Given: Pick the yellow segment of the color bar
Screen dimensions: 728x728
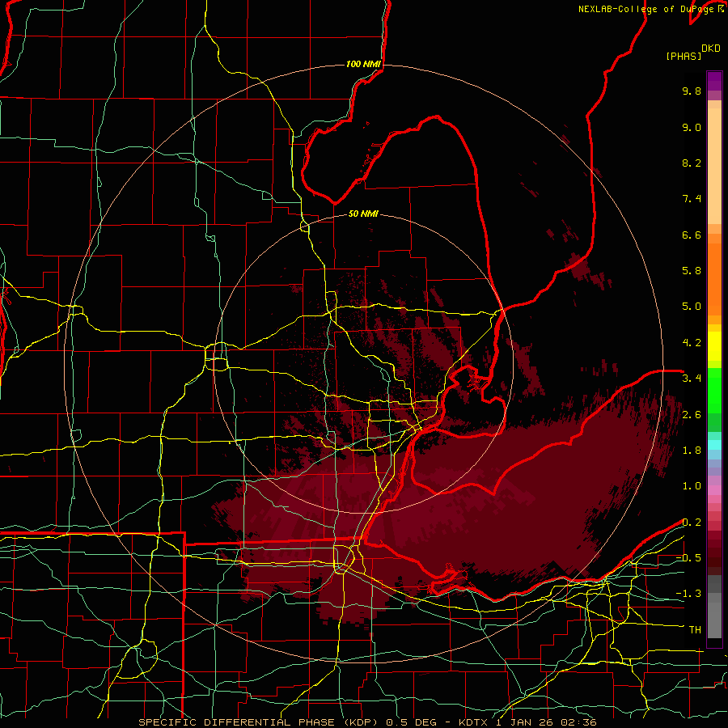Looking at the screenshot, I should tap(714, 346).
